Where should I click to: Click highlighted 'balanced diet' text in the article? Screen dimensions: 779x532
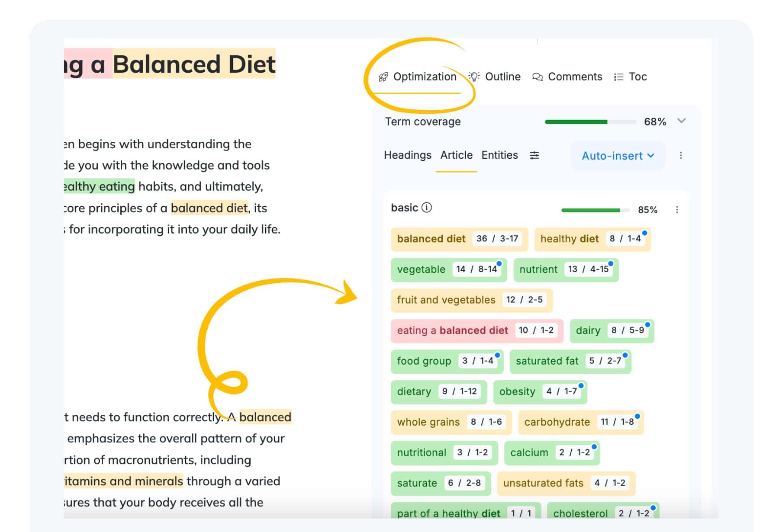tap(209, 208)
